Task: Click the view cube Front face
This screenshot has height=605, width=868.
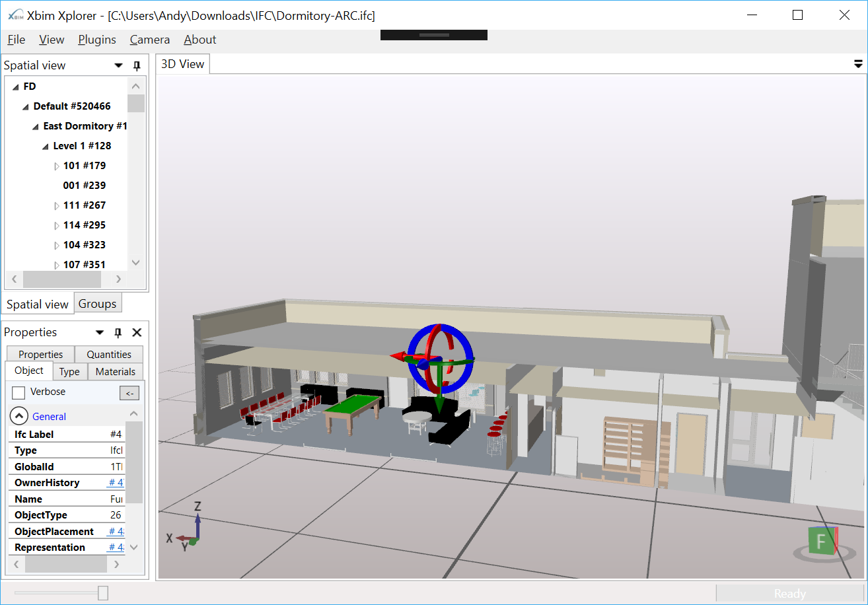Action: [x=820, y=542]
